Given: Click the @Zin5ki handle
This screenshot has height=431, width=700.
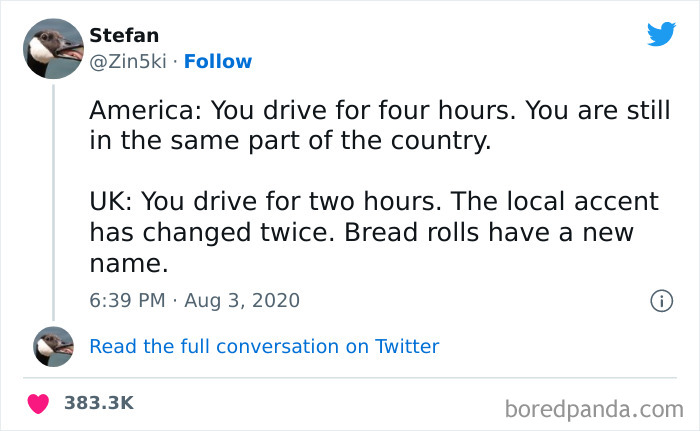Looking at the screenshot, I should point(128,61).
